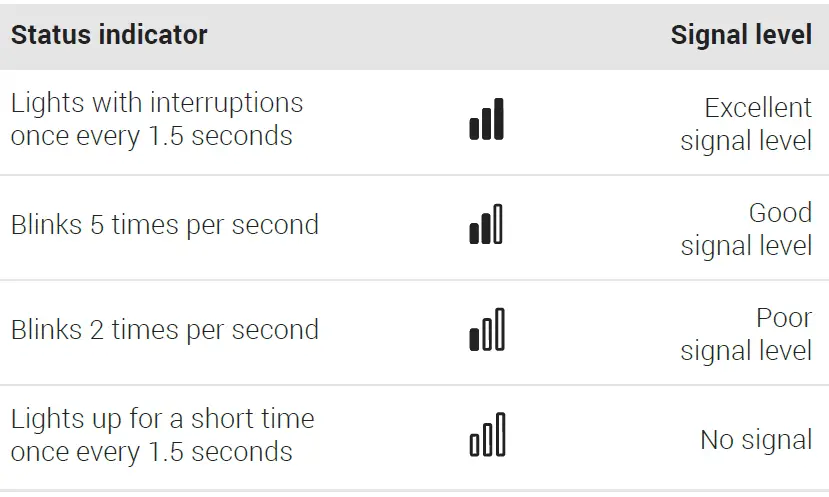This screenshot has height=497, width=829.
Task: Click the tallest bar of the excellent signal icon
Action: tap(499, 118)
